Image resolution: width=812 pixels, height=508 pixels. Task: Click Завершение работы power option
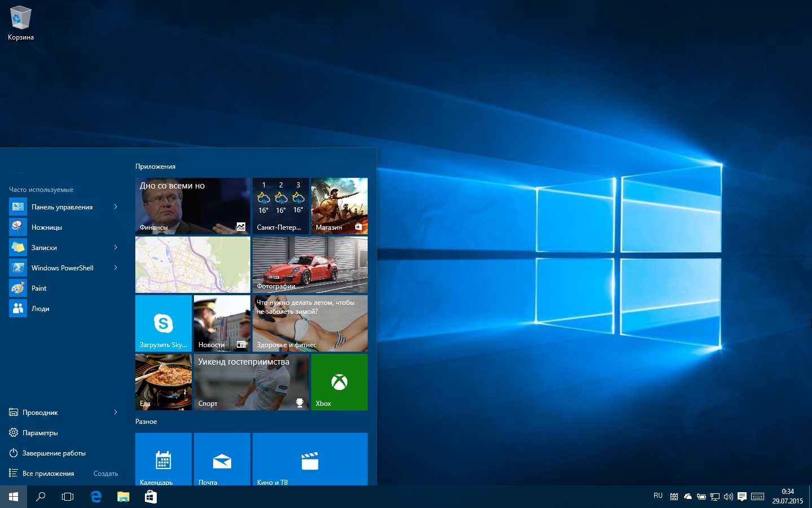(54, 453)
